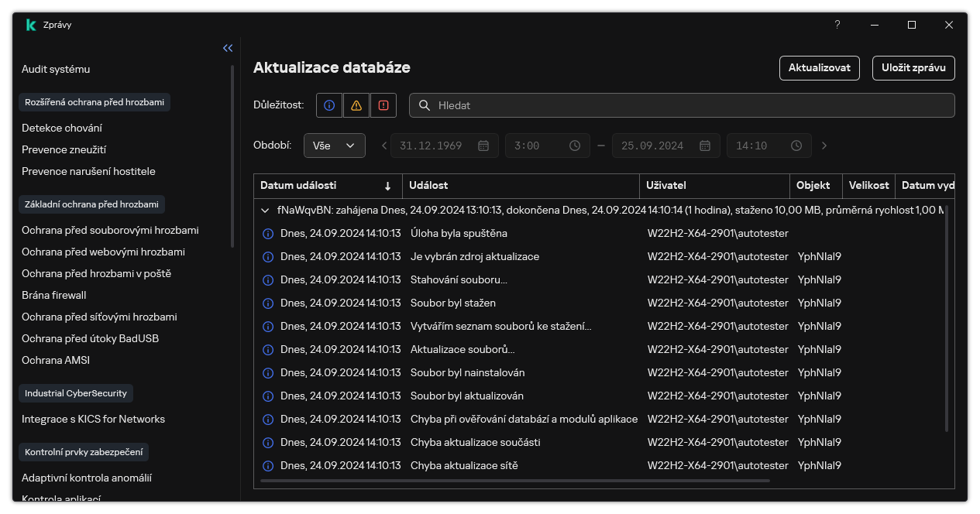Open Detekce chování report section
This screenshot has height=514, width=980.
tap(62, 128)
